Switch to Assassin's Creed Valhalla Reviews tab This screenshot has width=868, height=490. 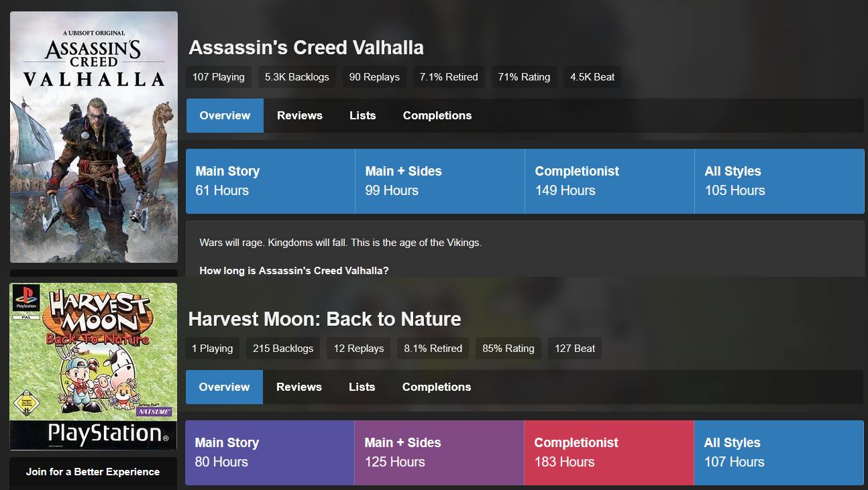[300, 115]
